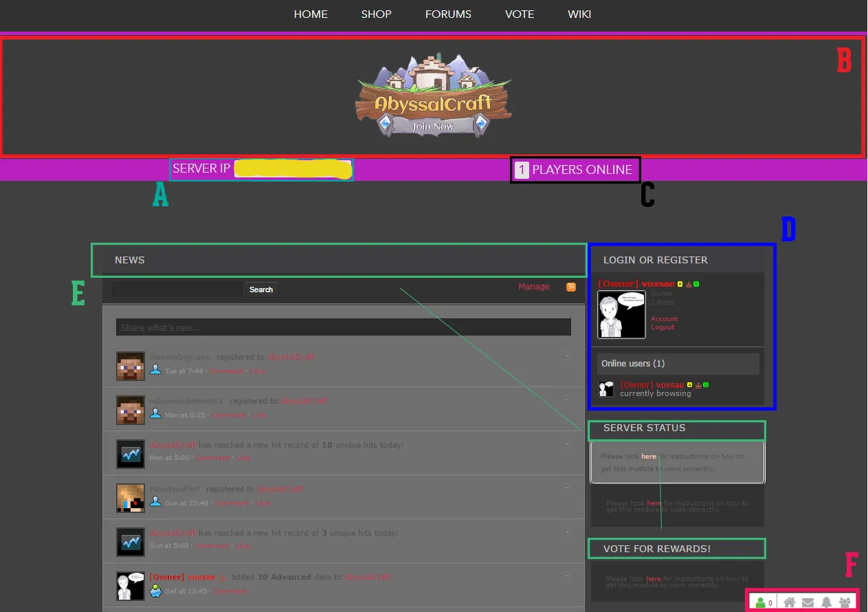Open the home icon in the bottom tray

pos(790,602)
